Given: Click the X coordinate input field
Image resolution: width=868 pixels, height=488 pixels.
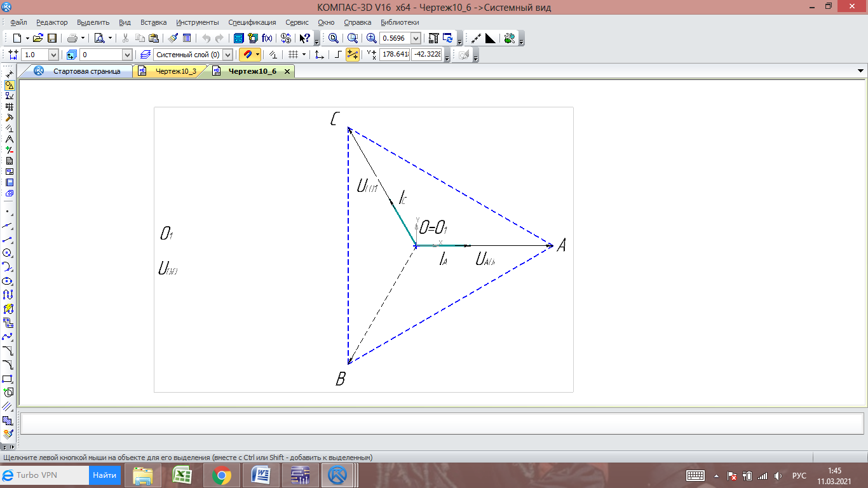Looking at the screenshot, I should click(x=395, y=55).
